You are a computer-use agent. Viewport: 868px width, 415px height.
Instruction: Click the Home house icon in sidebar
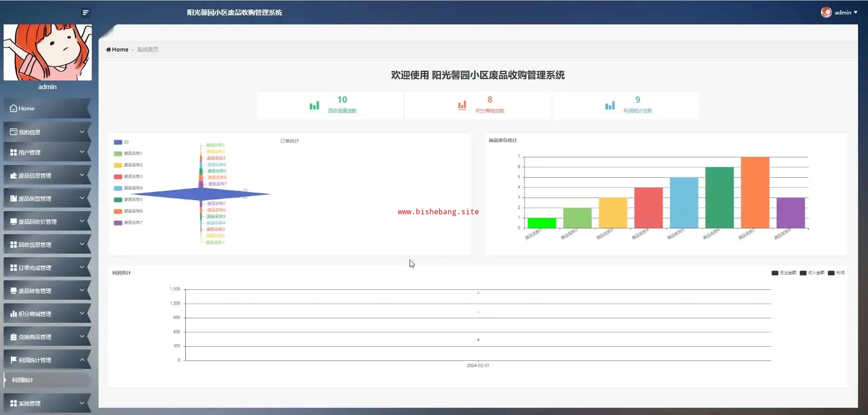pos(14,108)
